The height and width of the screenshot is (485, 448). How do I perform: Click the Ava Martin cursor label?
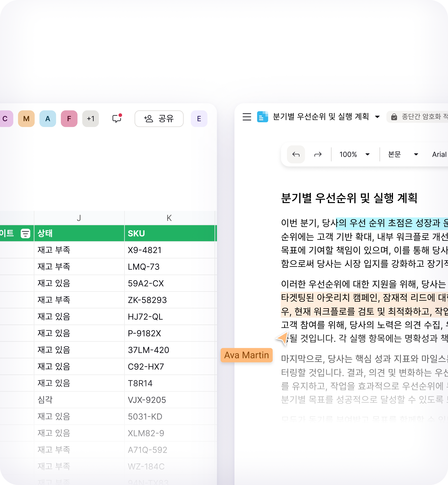tap(247, 355)
